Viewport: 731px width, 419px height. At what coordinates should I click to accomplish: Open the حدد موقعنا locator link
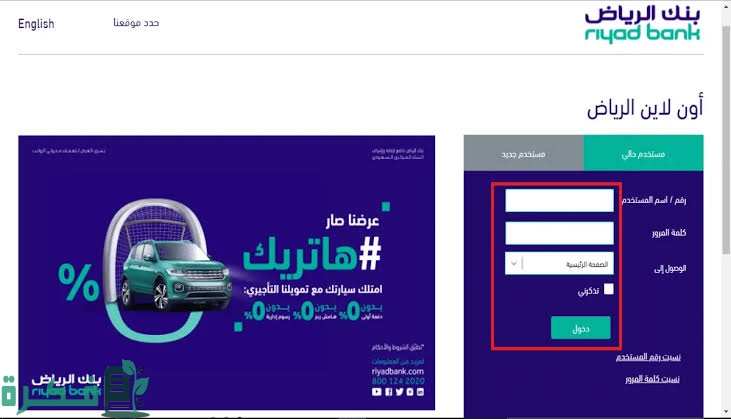(136, 22)
